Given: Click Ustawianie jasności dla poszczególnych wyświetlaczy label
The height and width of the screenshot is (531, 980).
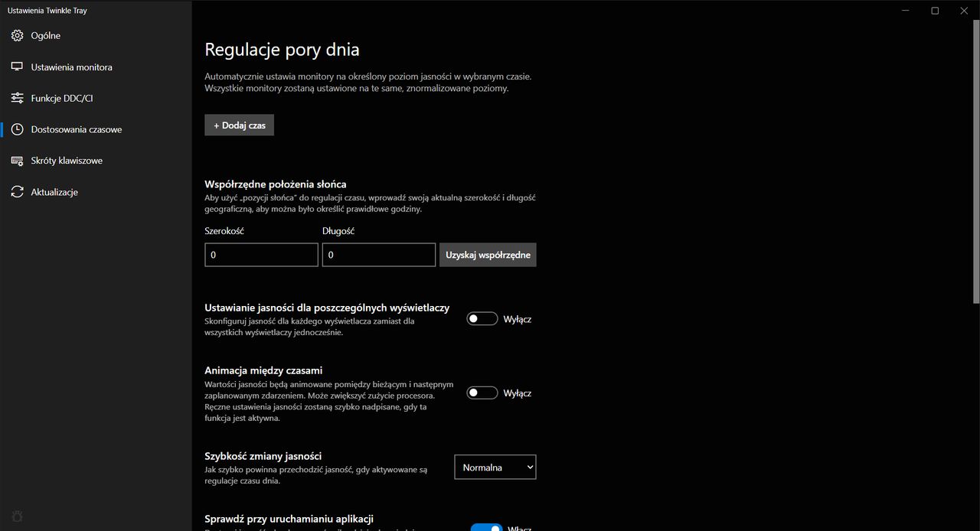Looking at the screenshot, I should pyautogui.click(x=327, y=308).
